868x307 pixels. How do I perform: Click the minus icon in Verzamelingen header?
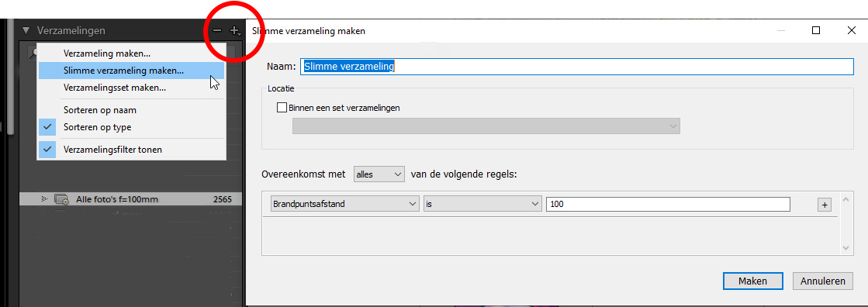[x=218, y=31]
